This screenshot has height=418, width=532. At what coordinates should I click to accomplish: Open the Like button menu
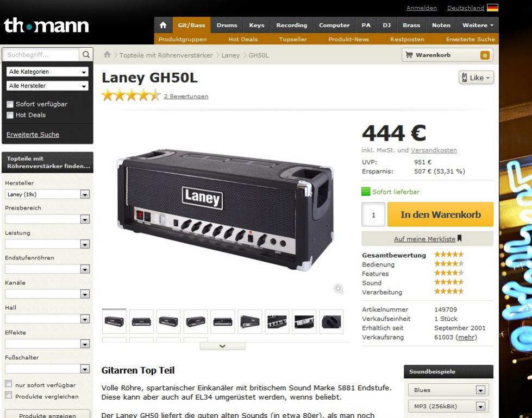pos(476,78)
